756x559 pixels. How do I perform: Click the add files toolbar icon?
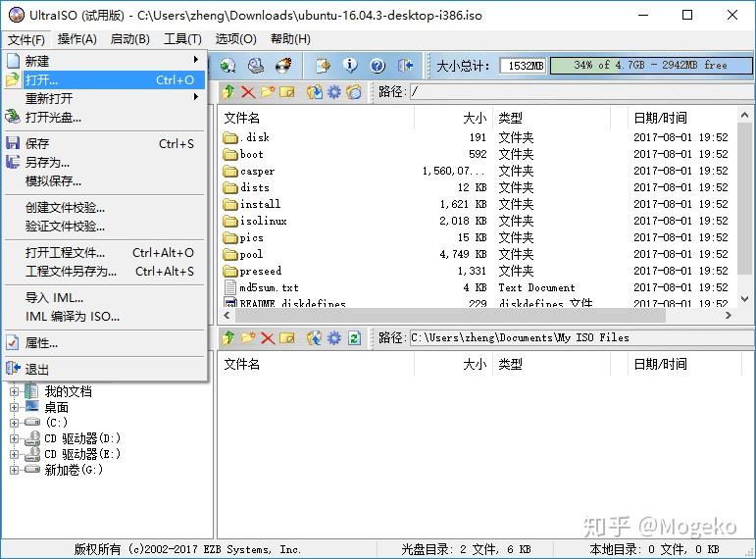[323, 66]
